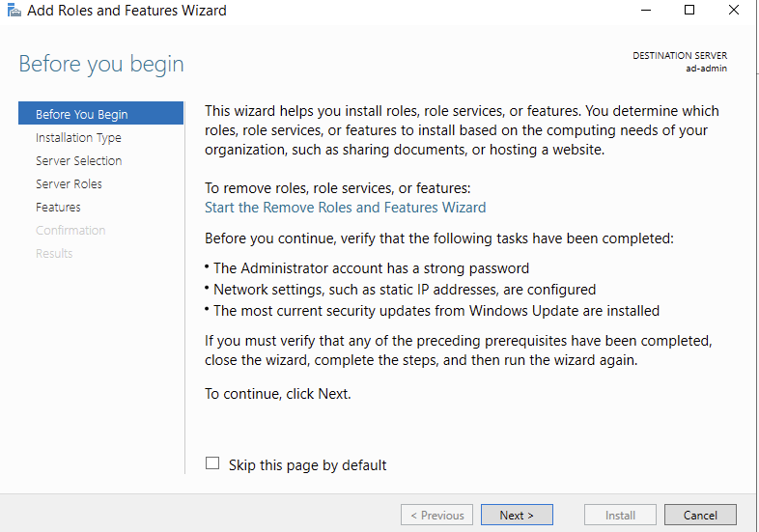Image resolution: width=759 pixels, height=532 pixels.
Task: Cancel the wizard
Action: click(700, 515)
